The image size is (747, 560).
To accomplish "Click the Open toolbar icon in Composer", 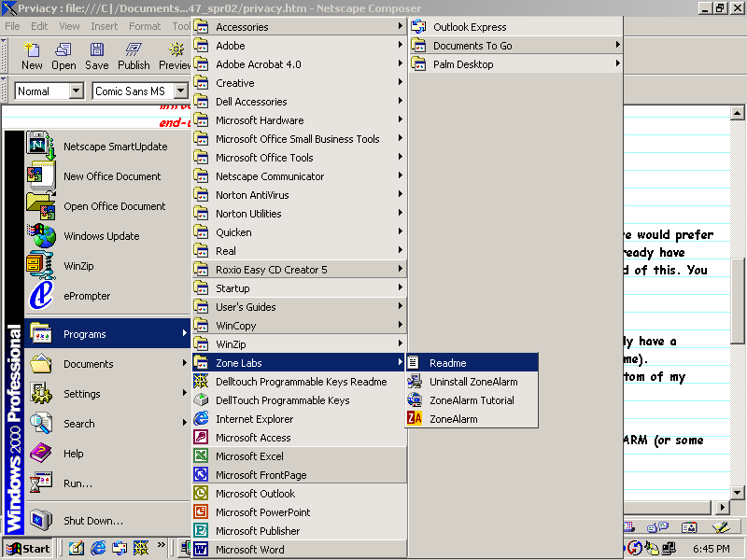I will 63,56.
